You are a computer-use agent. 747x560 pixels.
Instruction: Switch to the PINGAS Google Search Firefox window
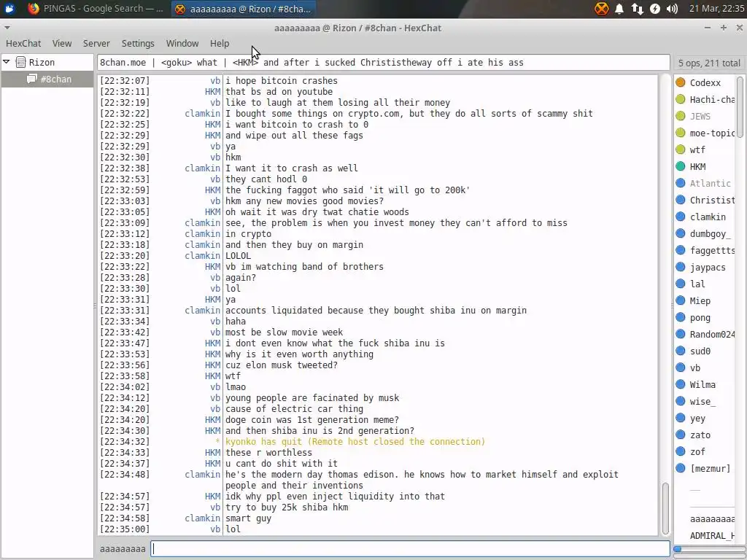click(96, 9)
